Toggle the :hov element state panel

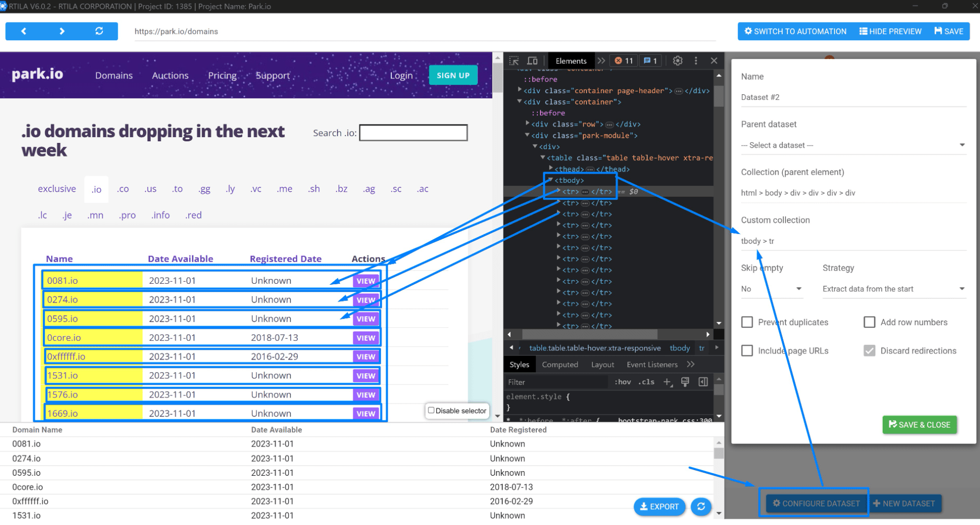tap(623, 382)
